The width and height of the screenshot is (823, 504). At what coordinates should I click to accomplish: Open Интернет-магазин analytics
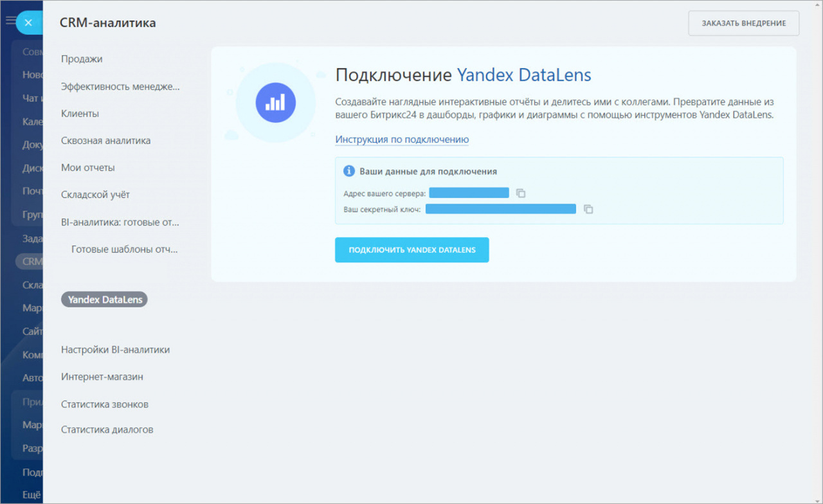pyautogui.click(x=102, y=377)
